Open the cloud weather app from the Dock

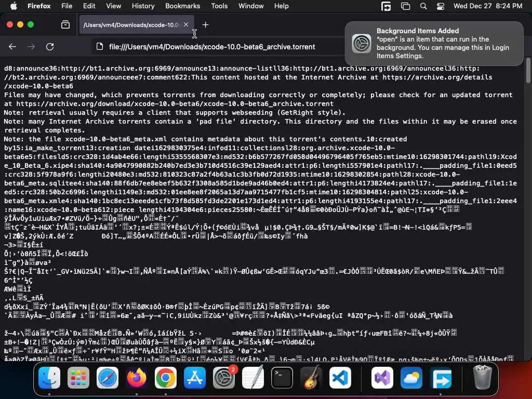pyautogui.click(x=411, y=378)
